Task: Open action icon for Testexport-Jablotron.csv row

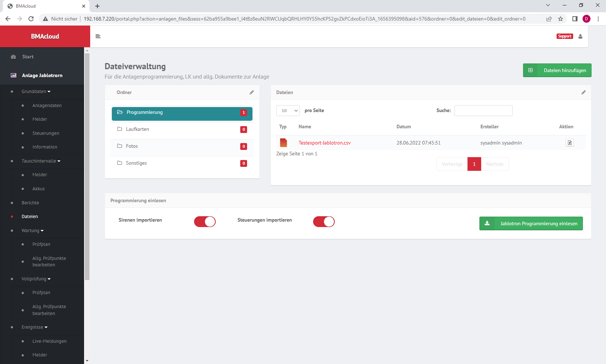Action: click(x=570, y=143)
